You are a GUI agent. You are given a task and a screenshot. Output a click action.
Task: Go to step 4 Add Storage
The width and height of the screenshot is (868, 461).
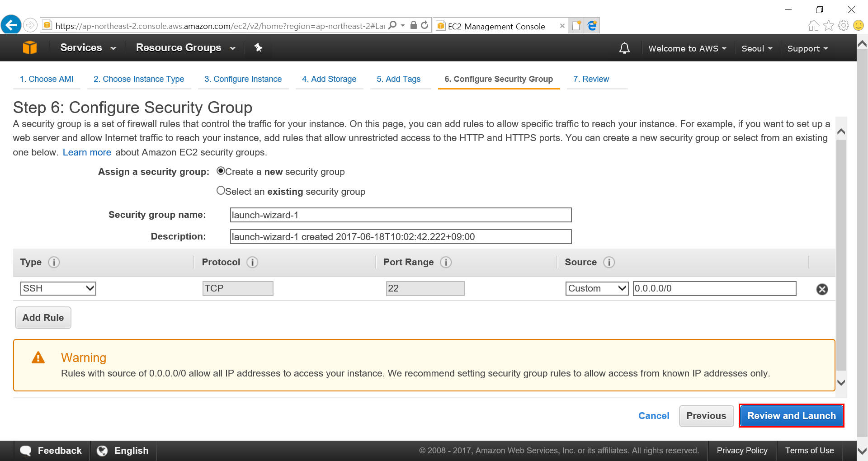click(x=329, y=79)
